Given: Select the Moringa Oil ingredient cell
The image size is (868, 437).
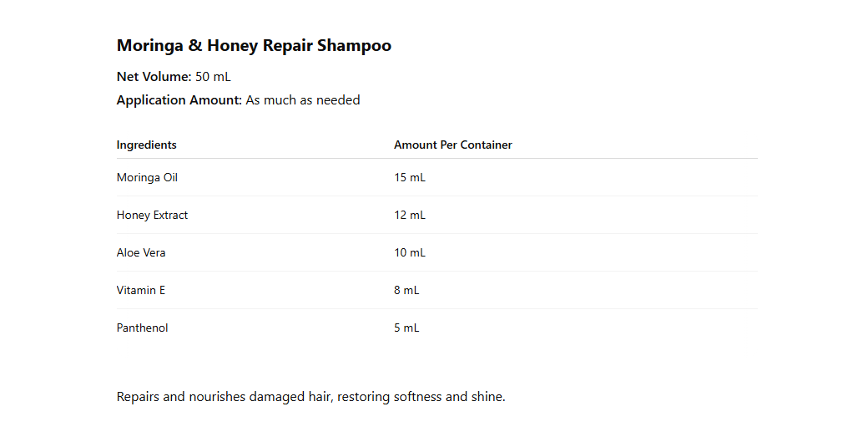Looking at the screenshot, I should [x=147, y=177].
